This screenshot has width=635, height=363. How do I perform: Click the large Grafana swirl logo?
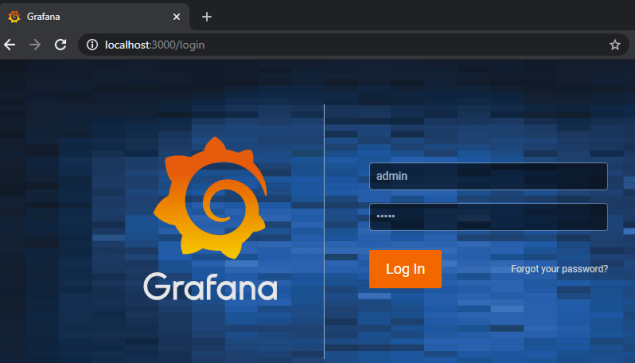(x=210, y=198)
